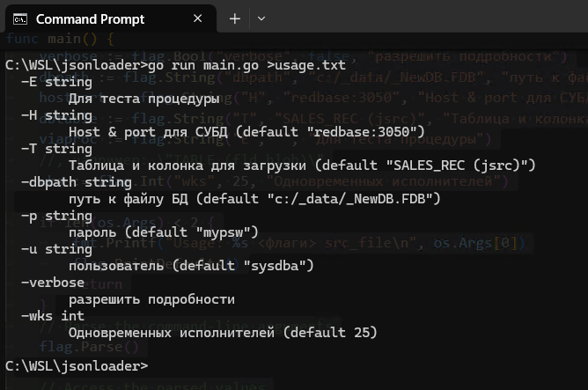Screen dimensions: 588x390
Task: Click the Command Prompt tab icon
Action: 20,18
